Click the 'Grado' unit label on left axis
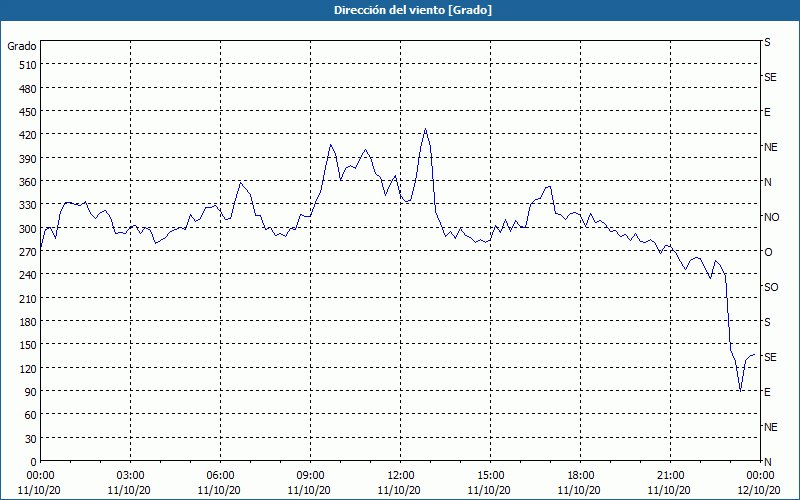Image resolution: width=800 pixels, height=500 pixels. [x=22, y=46]
